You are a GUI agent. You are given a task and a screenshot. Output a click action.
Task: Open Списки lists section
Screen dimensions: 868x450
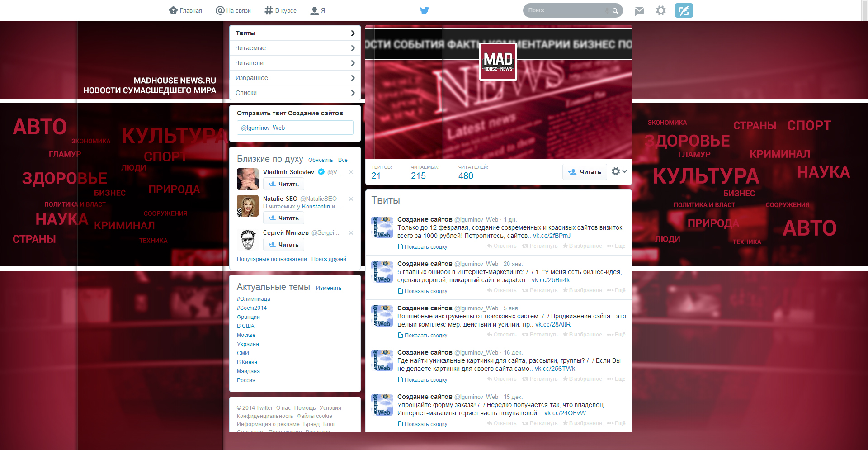click(295, 93)
